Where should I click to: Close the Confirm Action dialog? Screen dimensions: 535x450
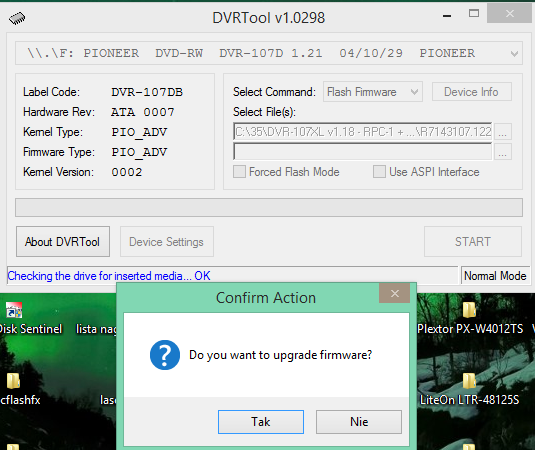tap(394, 293)
